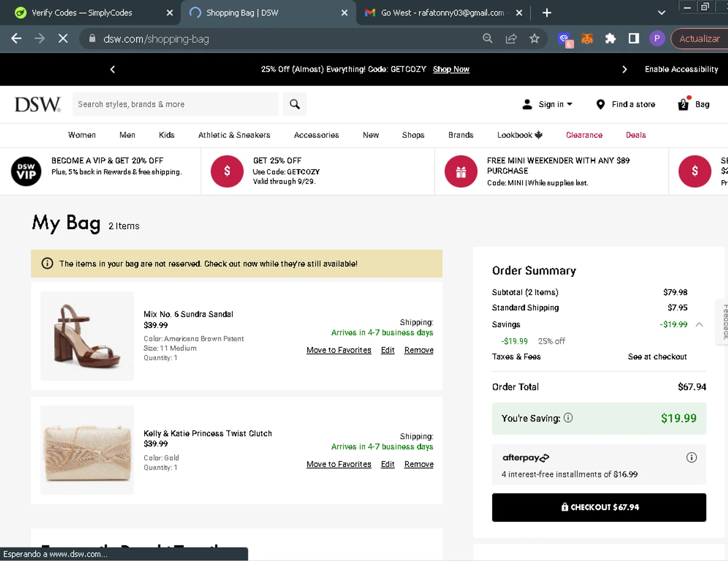Edit the Sundra Sandal item

pyautogui.click(x=388, y=350)
